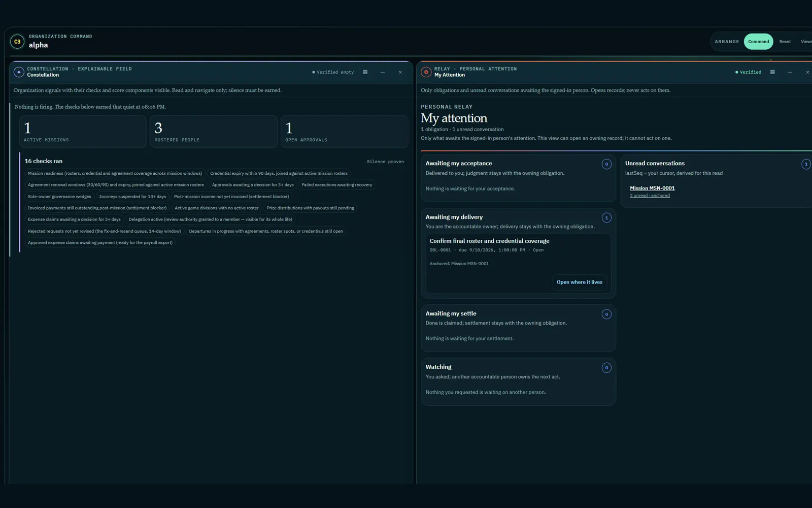
Task: Open the My Attention panel layout grid icon
Action: [x=772, y=72]
